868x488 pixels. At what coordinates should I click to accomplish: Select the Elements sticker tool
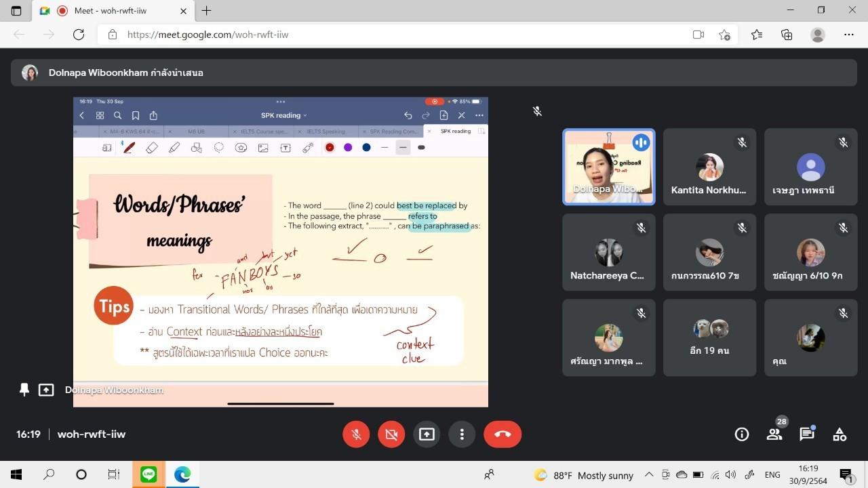[241, 147]
